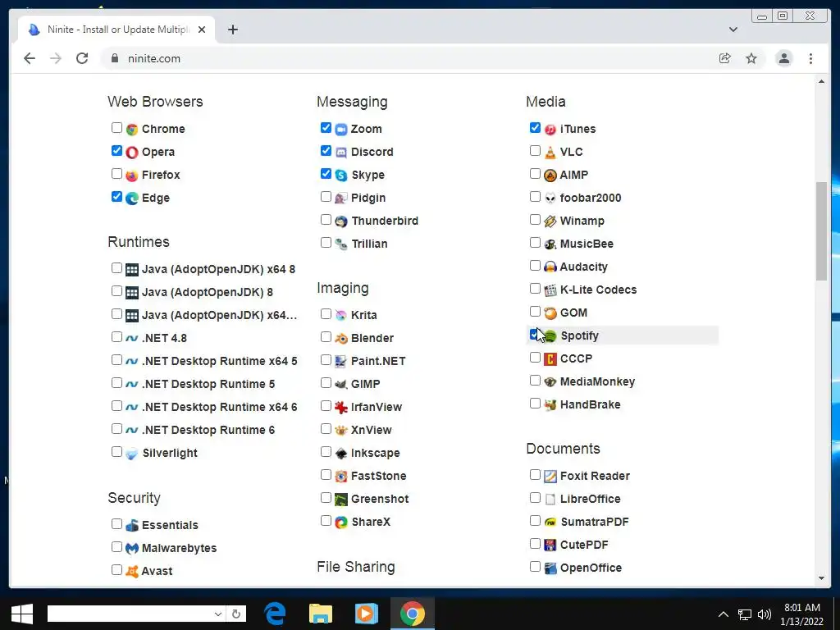Check the Firefox checkbox
Image resolution: width=840 pixels, height=630 pixels.
click(116, 174)
